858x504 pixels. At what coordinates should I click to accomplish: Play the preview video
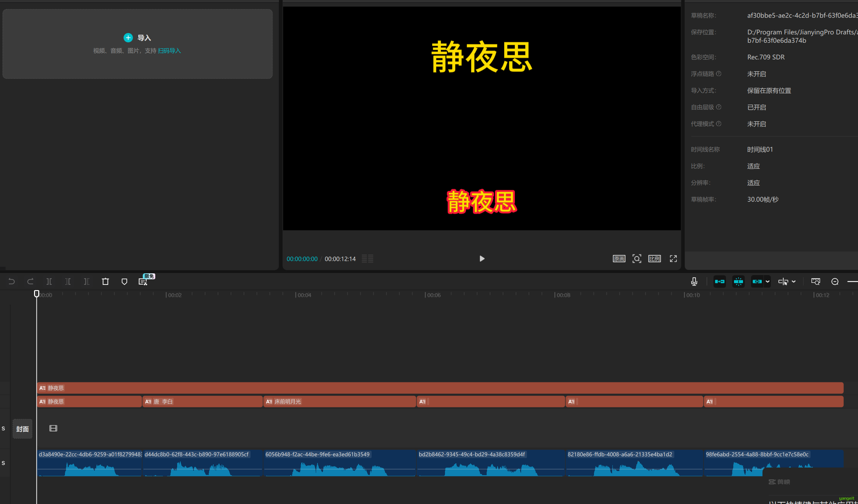(482, 259)
